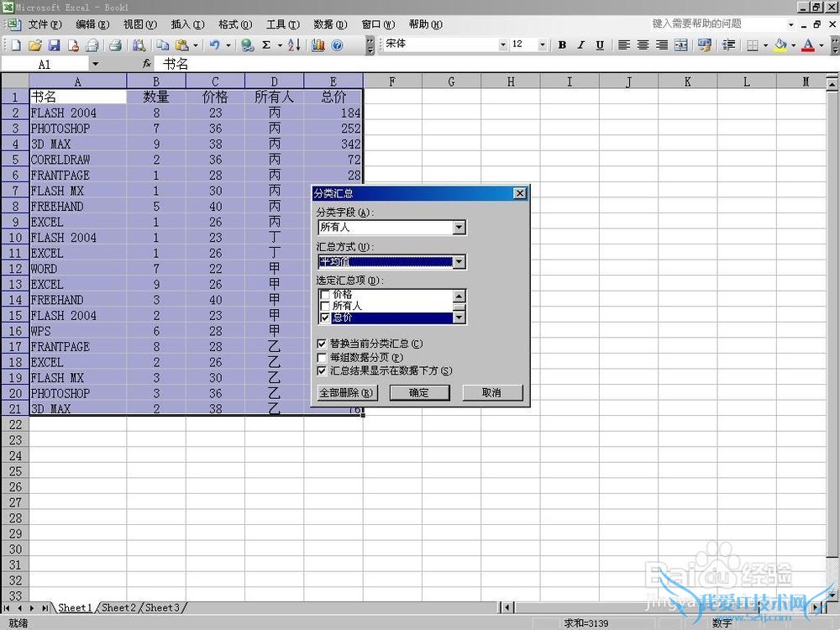
Task: Expand the 分类字段 dropdown showing 所有人
Action: 459,228
